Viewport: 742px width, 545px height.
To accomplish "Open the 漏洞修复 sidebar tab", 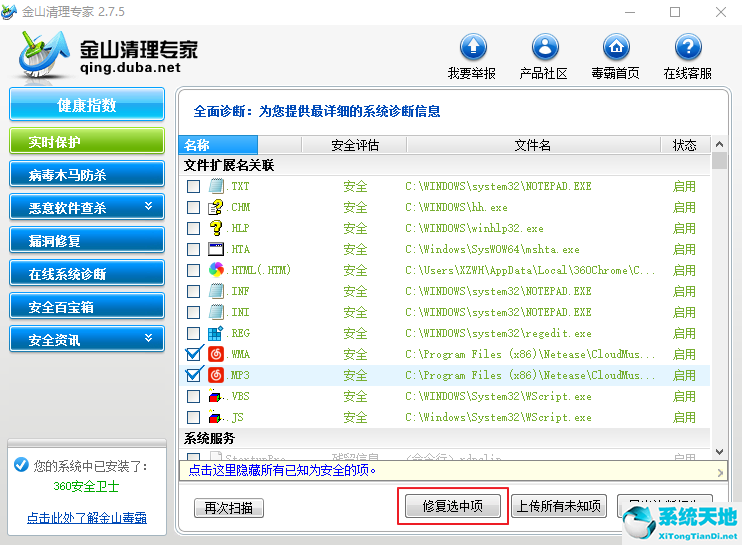I will click(87, 240).
